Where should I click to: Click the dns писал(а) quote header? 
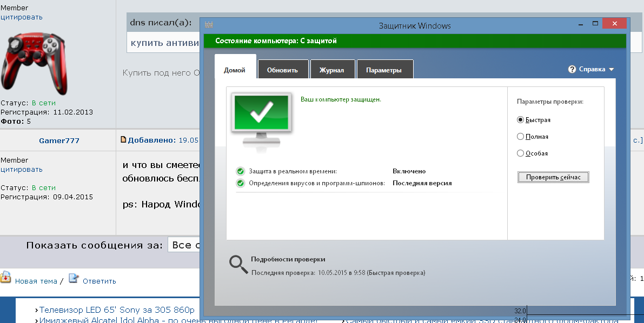(x=161, y=23)
